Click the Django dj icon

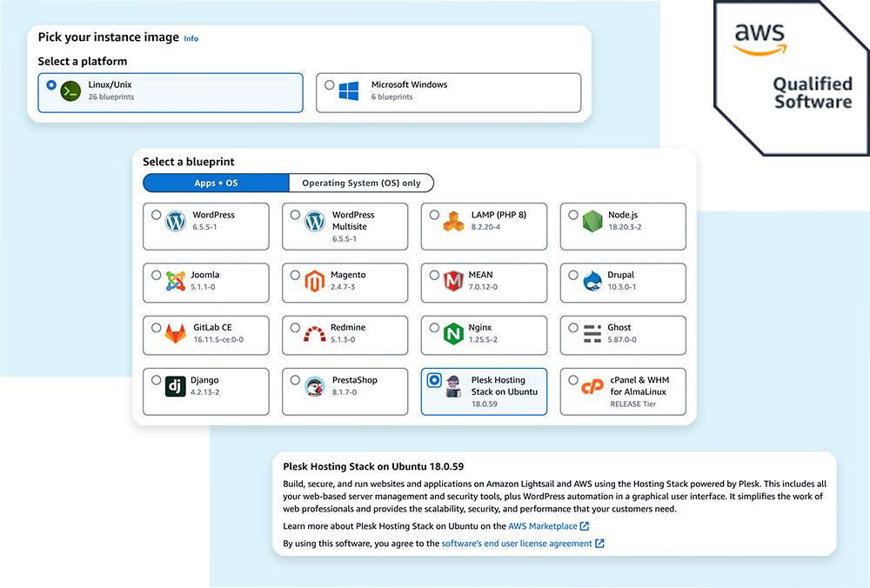point(176,387)
